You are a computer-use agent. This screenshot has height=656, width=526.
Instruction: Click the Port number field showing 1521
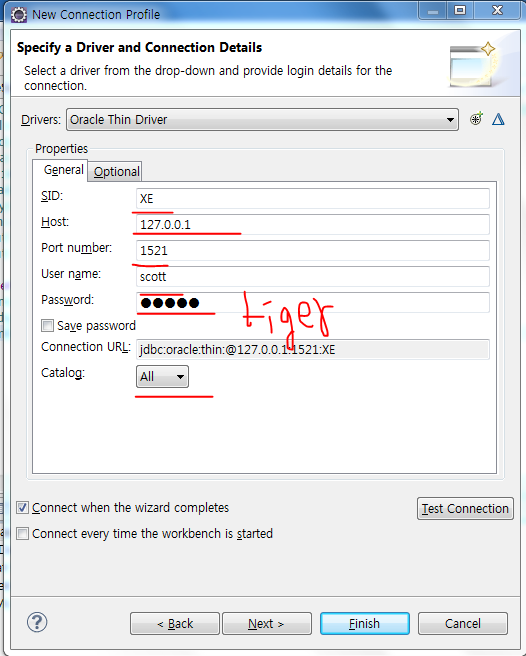(313, 250)
